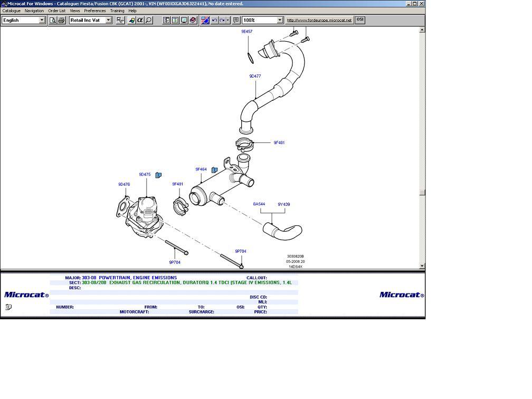Screen dimensions: 532x399
Task: Click the alpha symbol toolbar icon
Action: click(140, 20)
